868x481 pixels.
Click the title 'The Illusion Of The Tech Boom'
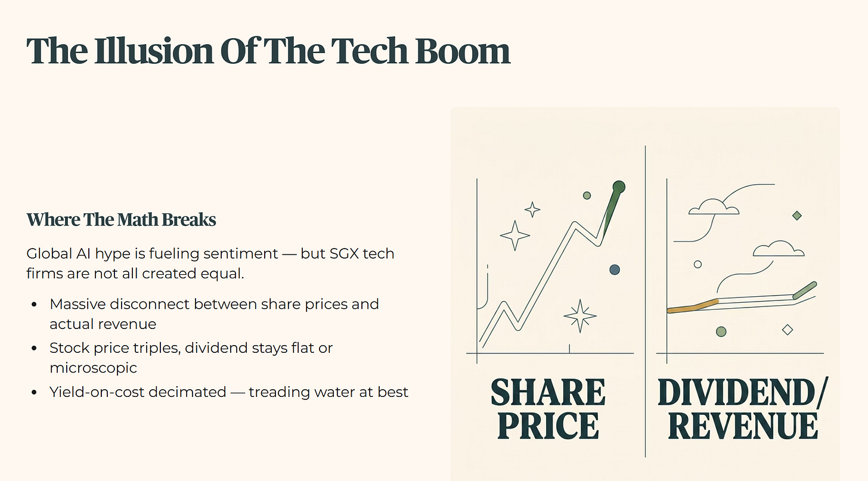click(x=268, y=51)
